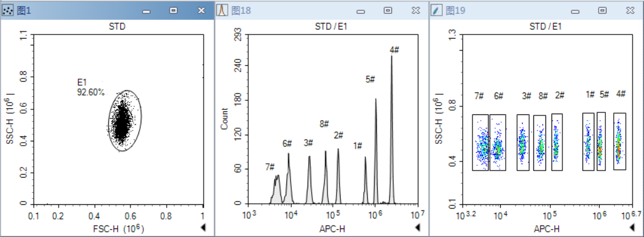This screenshot has height=237, width=644.
Task: Click the 1# peak label in histogram
Action: pyautogui.click(x=357, y=146)
